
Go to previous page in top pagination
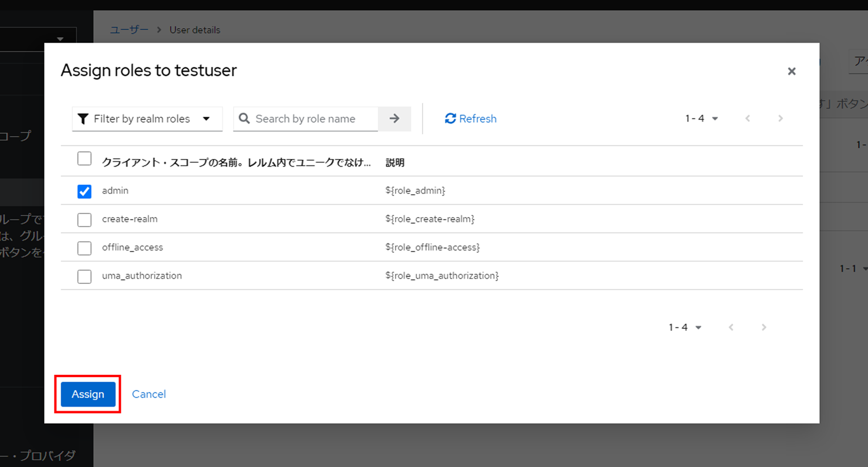click(x=747, y=119)
